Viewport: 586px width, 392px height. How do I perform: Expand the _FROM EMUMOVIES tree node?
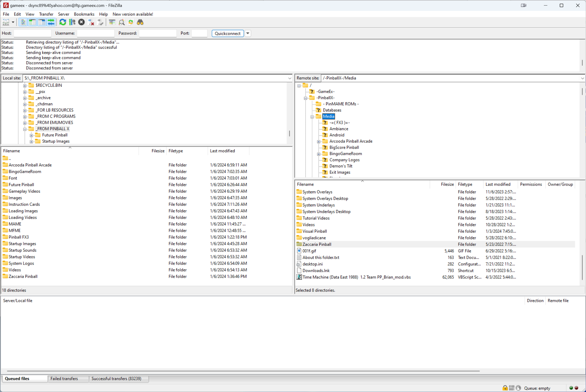pos(25,123)
